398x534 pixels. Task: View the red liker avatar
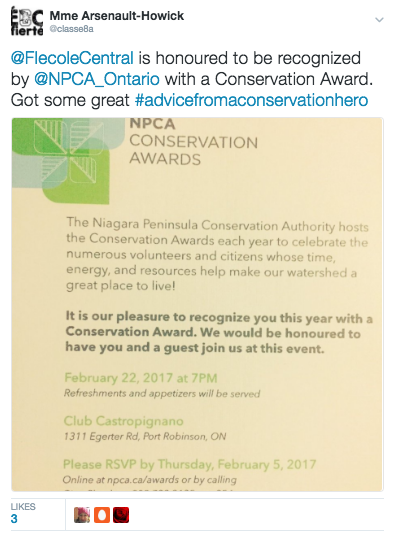pos(121,515)
